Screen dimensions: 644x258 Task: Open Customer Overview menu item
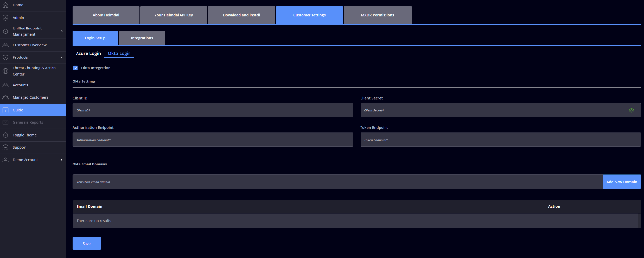33,45
